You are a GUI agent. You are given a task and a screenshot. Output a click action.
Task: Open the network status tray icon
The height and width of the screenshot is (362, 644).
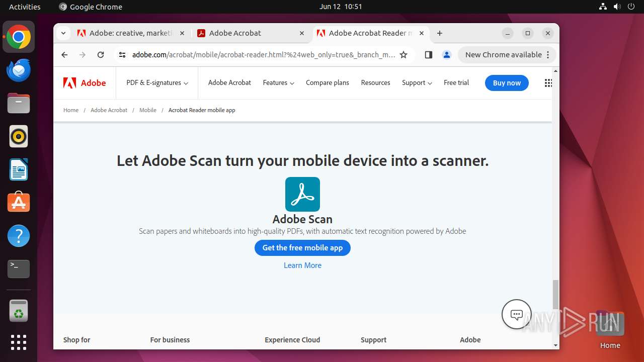point(603,7)
